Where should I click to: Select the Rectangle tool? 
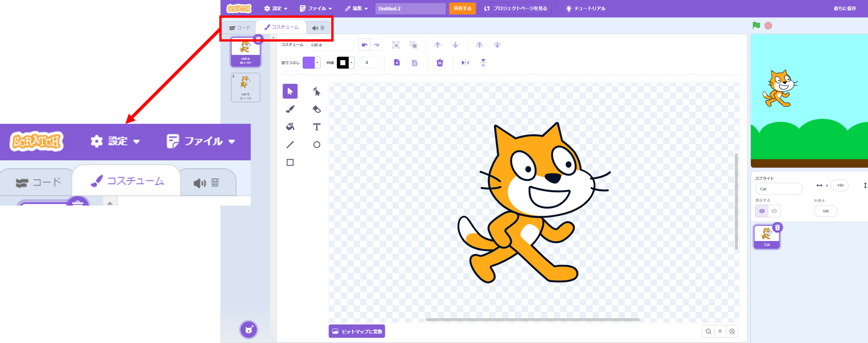tap(290, 163)
